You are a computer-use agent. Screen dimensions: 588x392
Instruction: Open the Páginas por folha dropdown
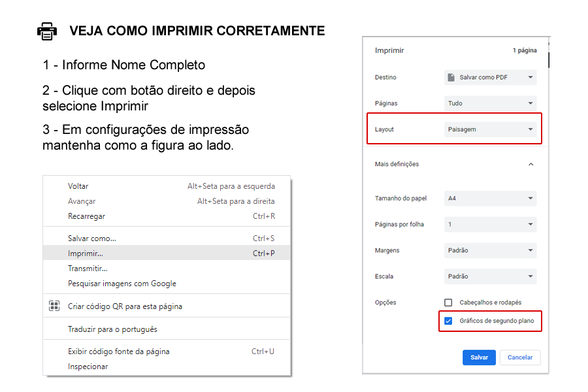pyautogui.click(x=490, y=224)
